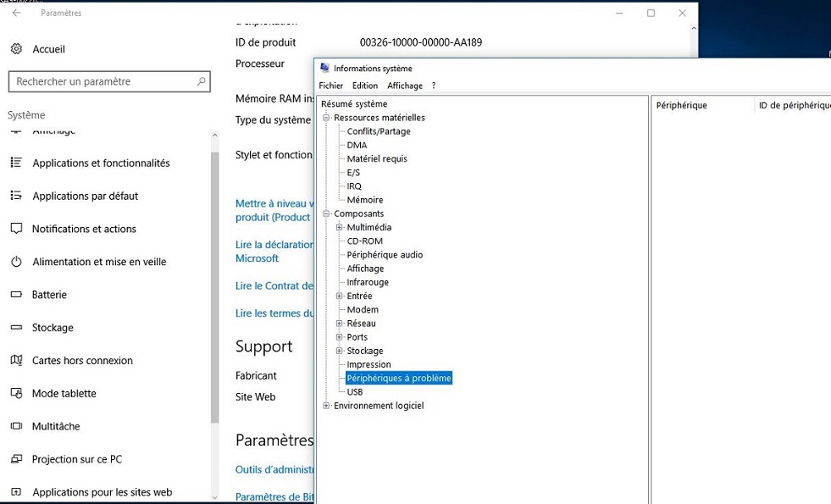831x504 pixels.
Task: Click the Multitâche icon
Action: 16,426
